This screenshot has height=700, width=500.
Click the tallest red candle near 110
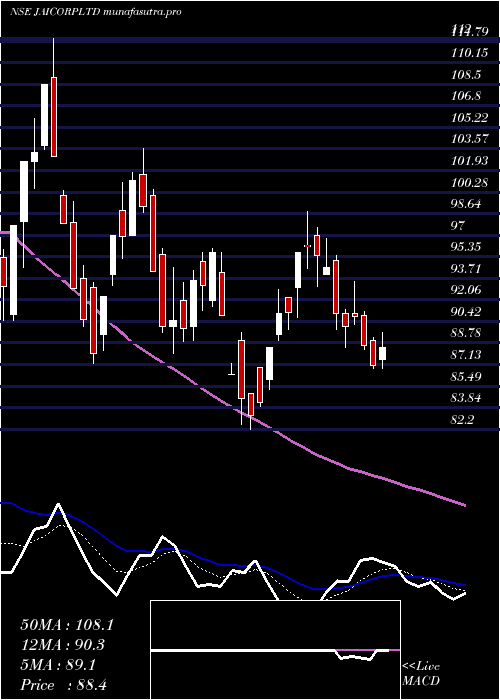click(x=54, y=117)
